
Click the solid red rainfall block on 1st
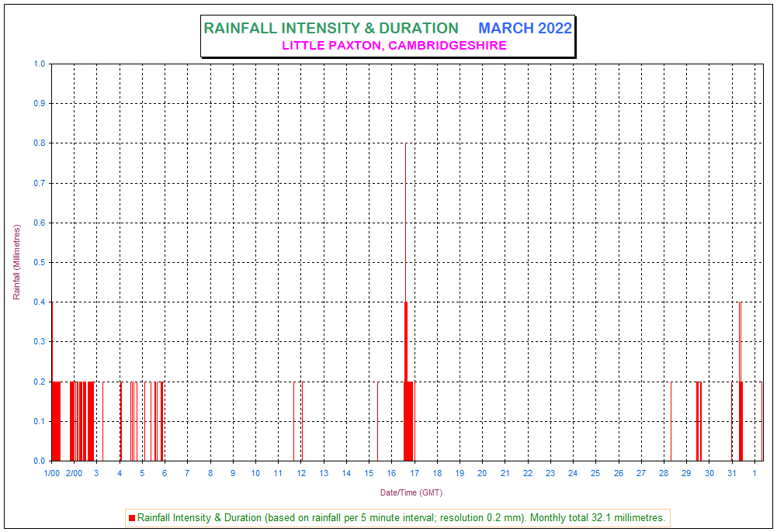click(x=56, y=421)
